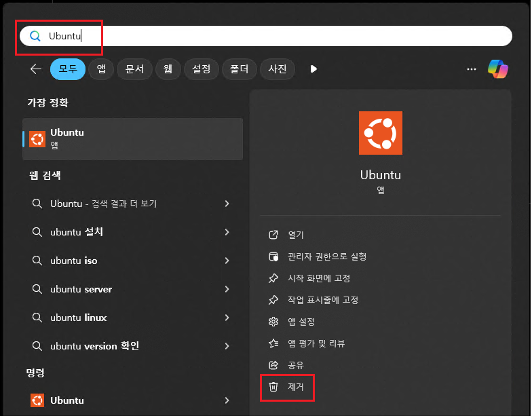The width and height of the screenshot is (532, 418).
Task: Show more filter tabs with the play arrow
Action: (313, 69)
